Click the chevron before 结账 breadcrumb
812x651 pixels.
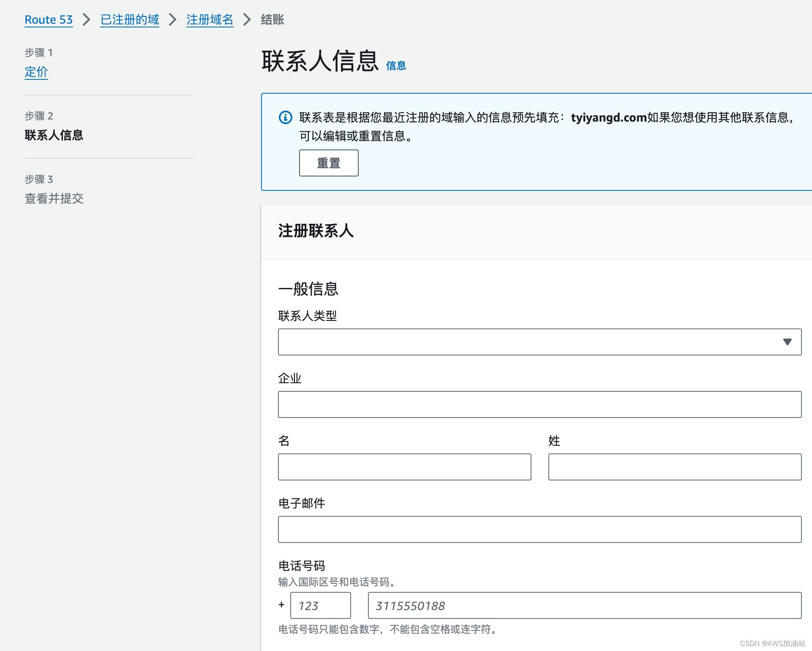click(x=247, y=19)
